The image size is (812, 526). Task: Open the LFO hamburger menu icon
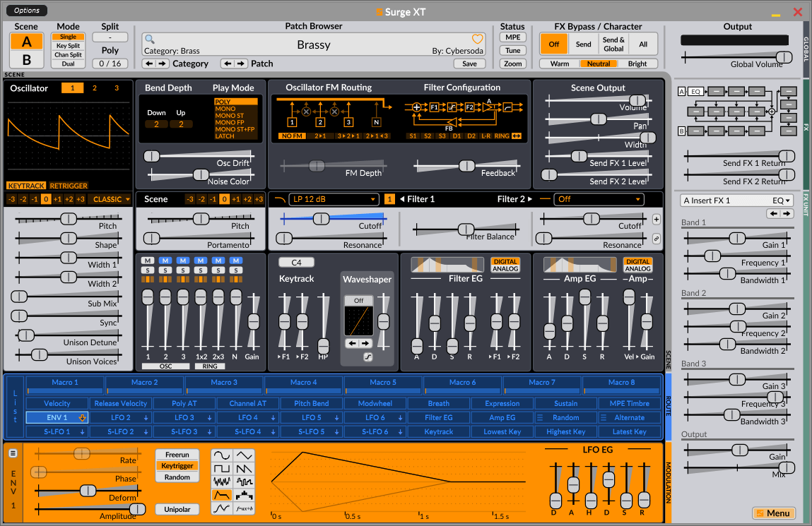(x=13, y=453)
